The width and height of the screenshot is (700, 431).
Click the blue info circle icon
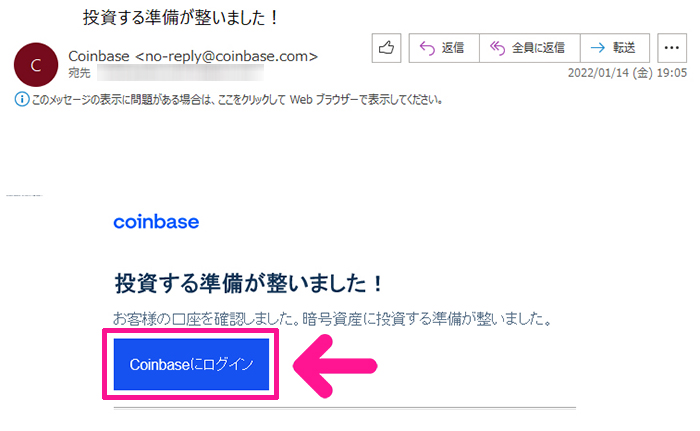[x=22, y=99]
